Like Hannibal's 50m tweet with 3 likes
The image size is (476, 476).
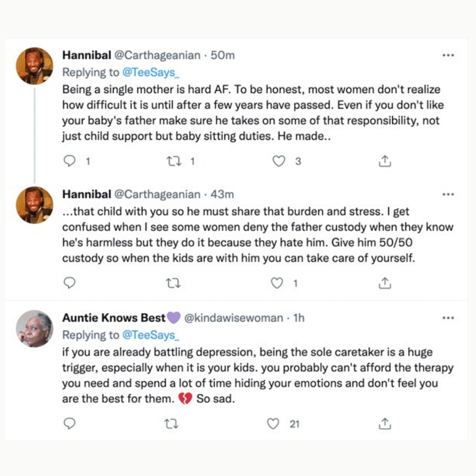tap(279, 161)
